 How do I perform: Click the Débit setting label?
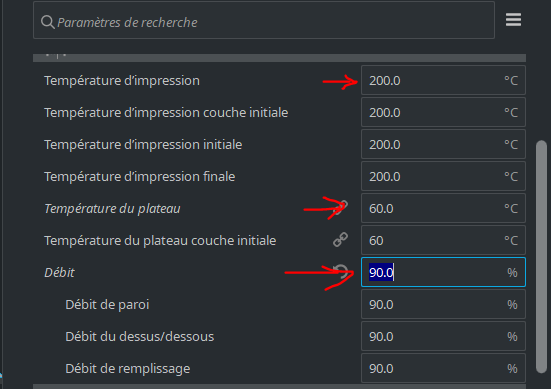pos(59,272)
